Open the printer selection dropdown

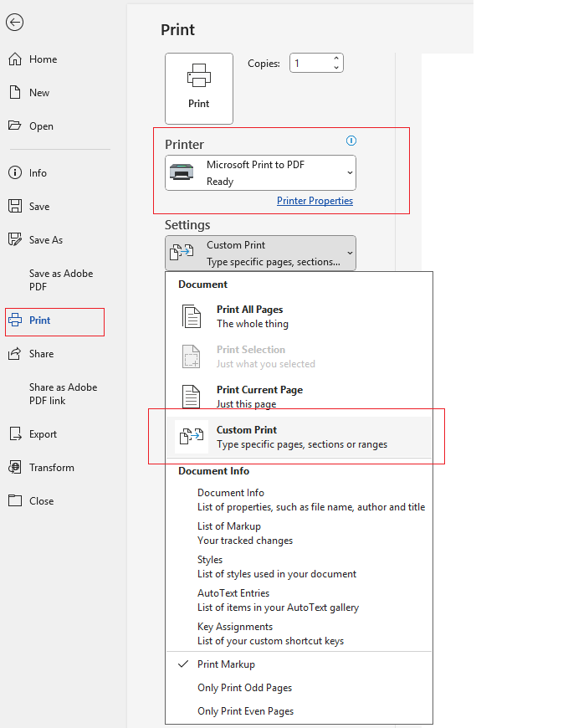click(x=260, y=172)
